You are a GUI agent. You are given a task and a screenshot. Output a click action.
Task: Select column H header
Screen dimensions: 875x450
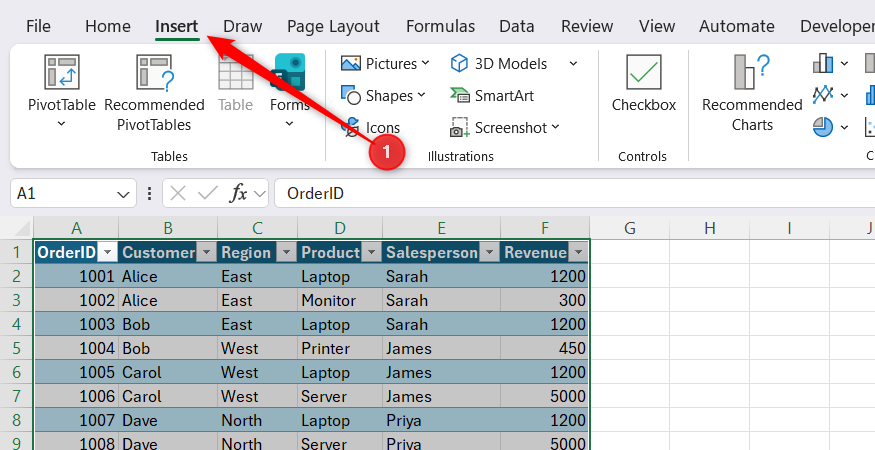[x=709, y=228]
